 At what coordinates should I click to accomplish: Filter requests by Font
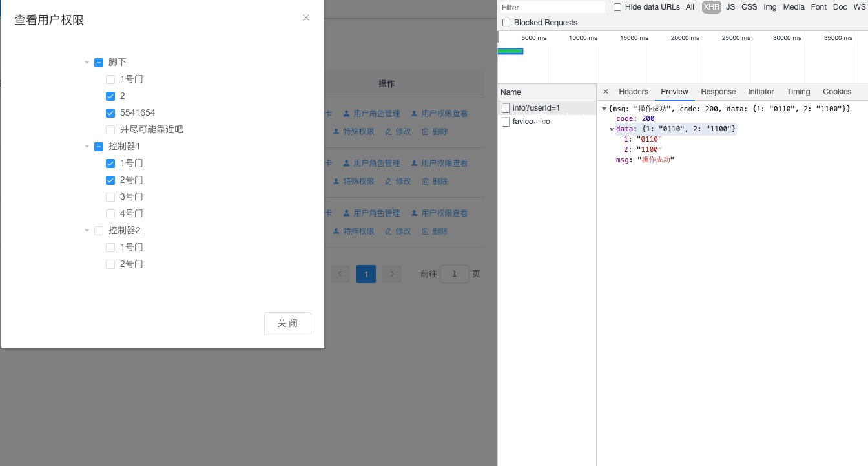pyautogui.click(x=819, y=7)
